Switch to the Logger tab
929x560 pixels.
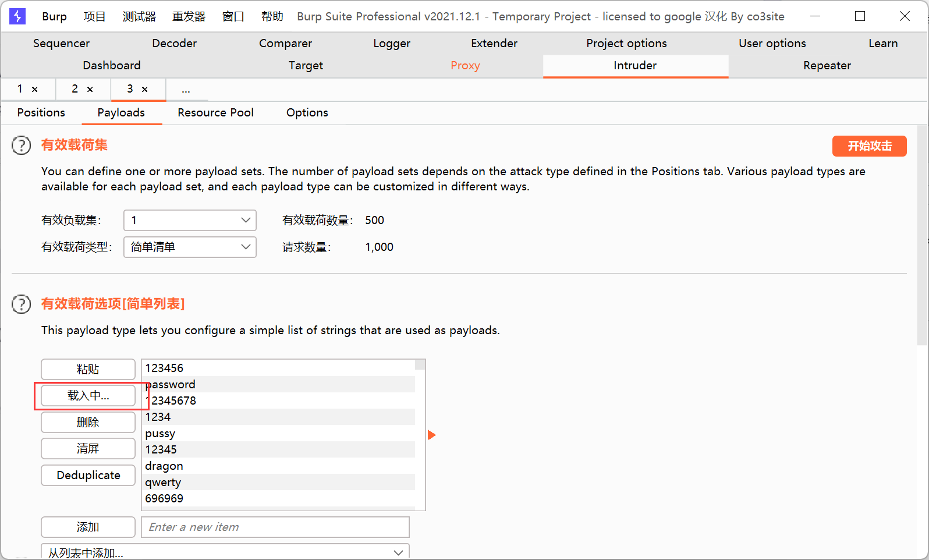pyautogui.click(x=392, y=43)
